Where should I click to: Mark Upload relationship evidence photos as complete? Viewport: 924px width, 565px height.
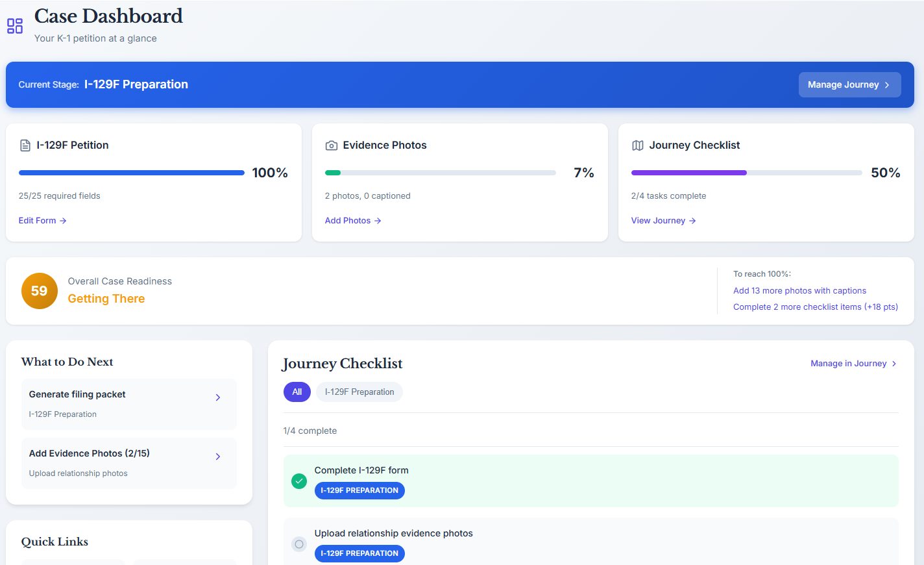(x=298, y=544)
